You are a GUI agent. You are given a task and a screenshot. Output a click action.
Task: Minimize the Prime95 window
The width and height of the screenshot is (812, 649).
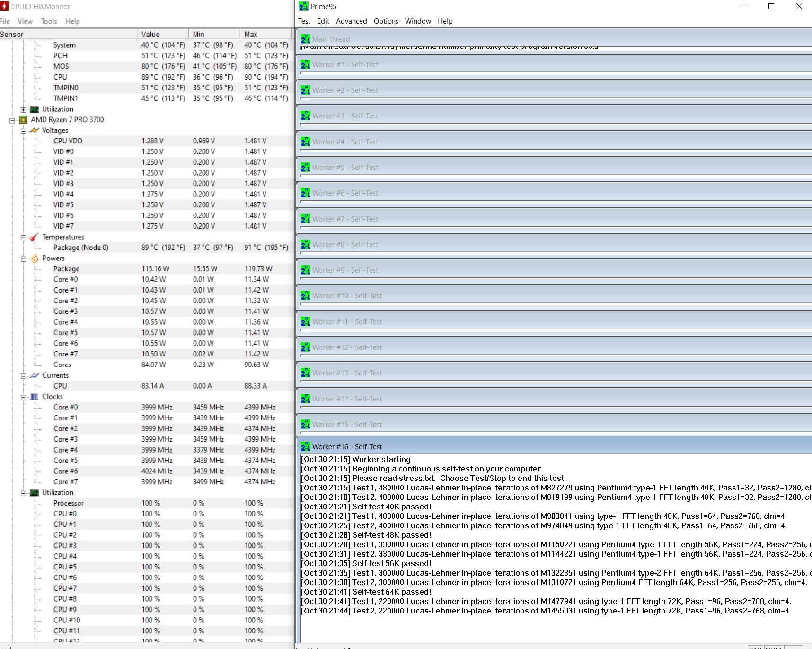[x=744, y=6]
